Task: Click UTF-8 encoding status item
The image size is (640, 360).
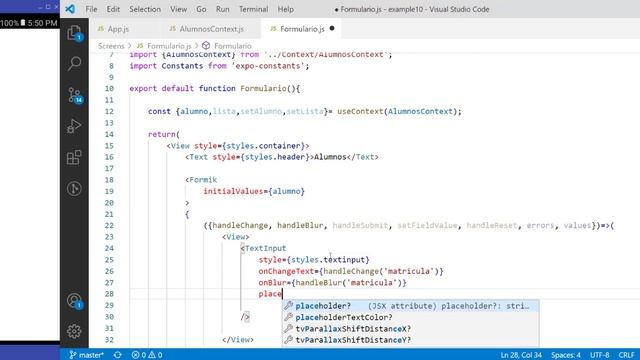Action: (x=600, y=355)
